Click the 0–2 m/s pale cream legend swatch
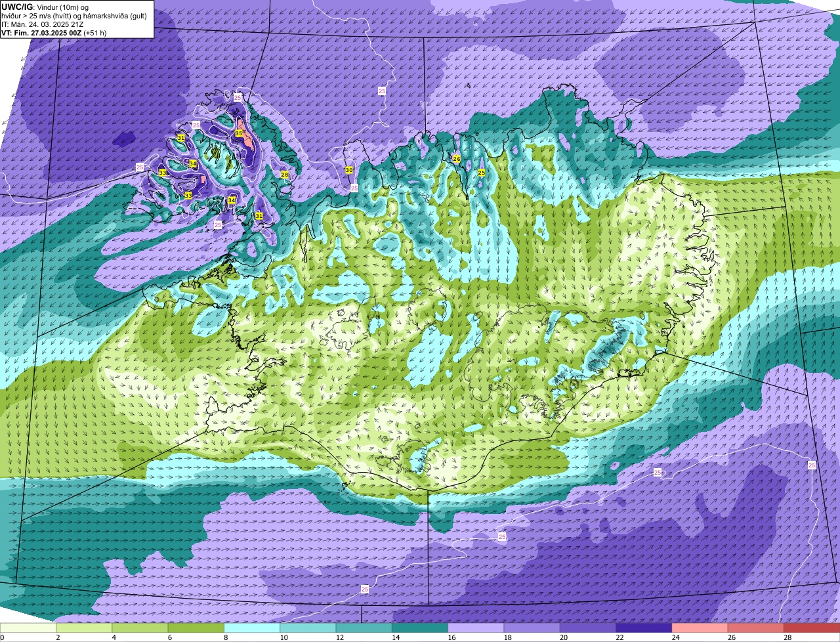Screen dimensions: 840x642 pyautogui.click(x=28, y=628)
